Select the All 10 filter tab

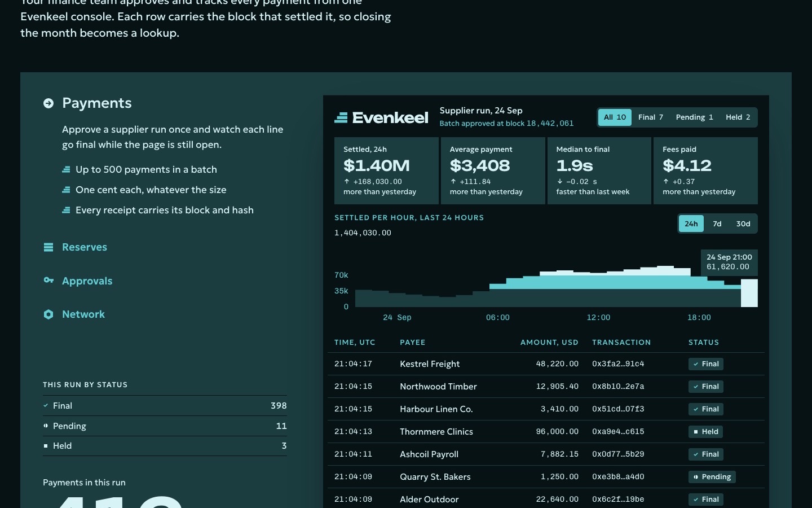pyautogui.click(x=615, y=117)
